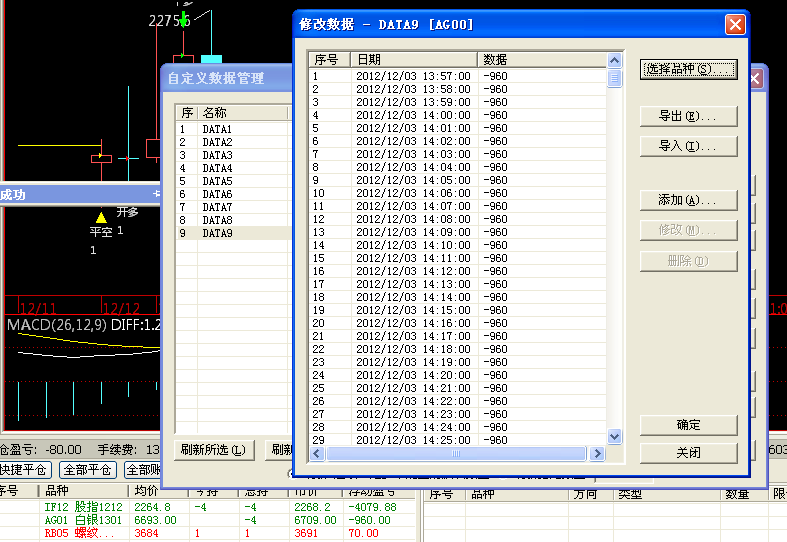This screenshot has width=787, height=542.
Task: Select DATA6 in custom data list
Action: 233,195
